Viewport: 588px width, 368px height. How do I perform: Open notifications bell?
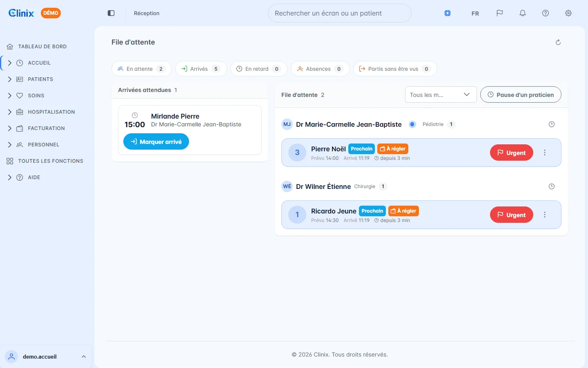523,13
